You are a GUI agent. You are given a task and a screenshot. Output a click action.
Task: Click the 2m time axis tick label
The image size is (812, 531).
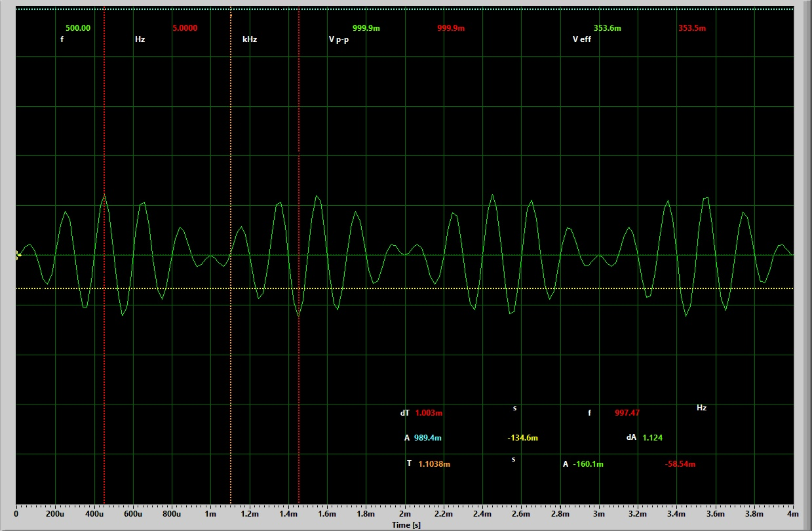pyautogui.click(x=405, y=515)
